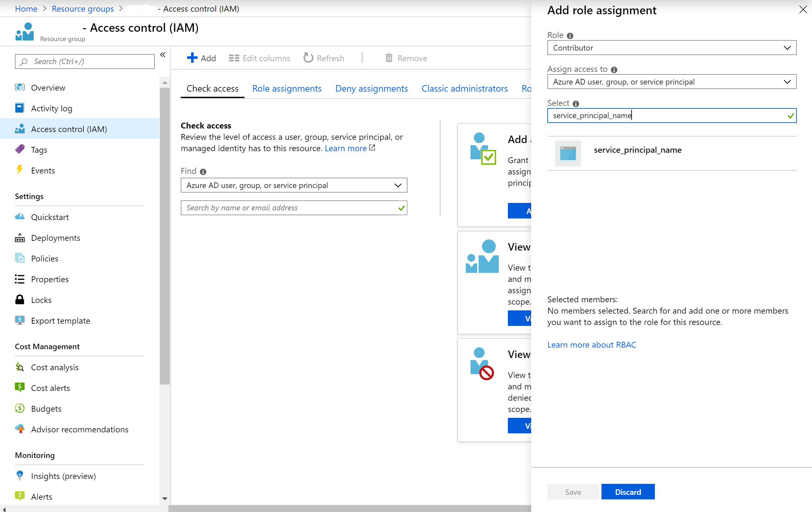Screen dimensions: 812x512
Task: Open Access control (IAM) in sidebar
Action: (80, 129)
